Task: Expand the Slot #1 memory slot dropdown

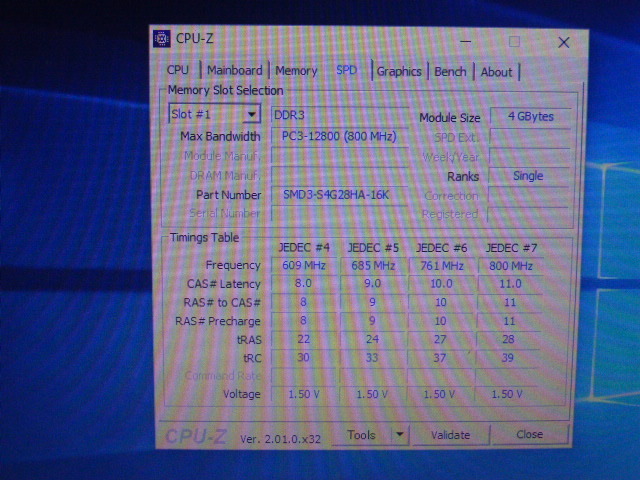Action: coord(251,115)
